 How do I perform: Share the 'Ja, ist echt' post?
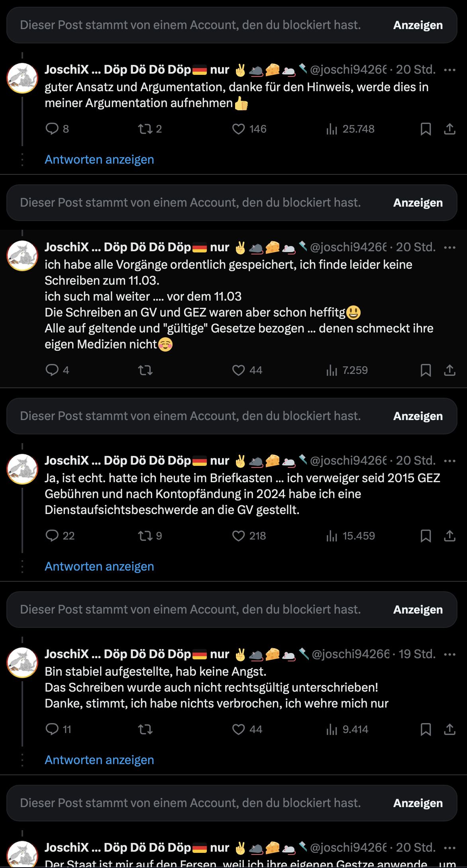pyautogui.click(x=449, y=536)
